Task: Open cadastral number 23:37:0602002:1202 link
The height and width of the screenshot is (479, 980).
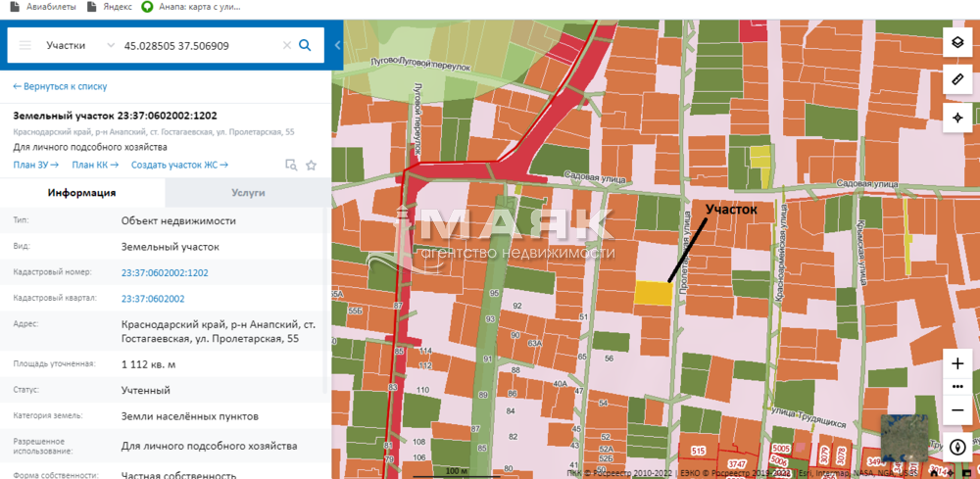Action: tap(165, 272)
